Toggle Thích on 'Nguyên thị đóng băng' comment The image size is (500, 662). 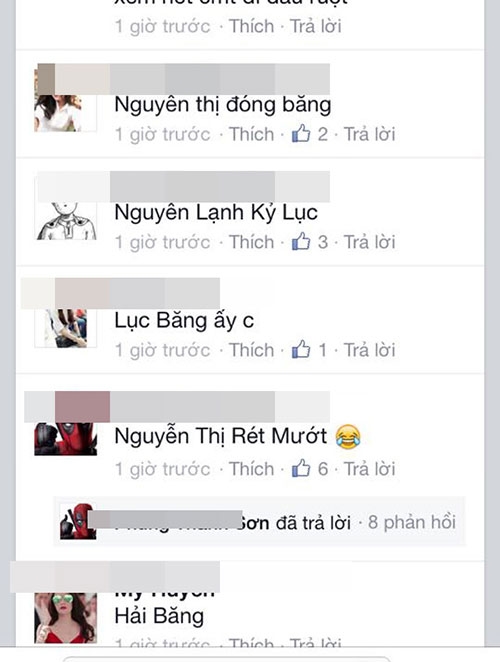click(251, 134)
